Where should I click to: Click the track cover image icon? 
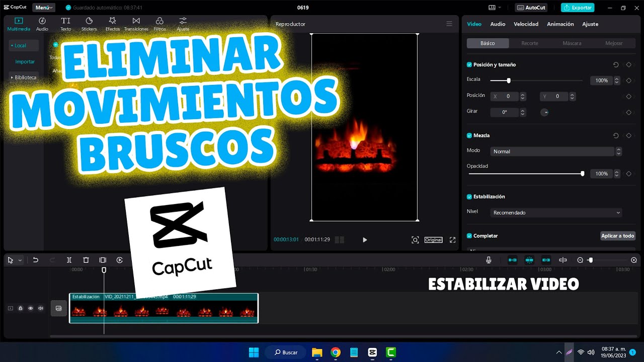pos(58,308)
